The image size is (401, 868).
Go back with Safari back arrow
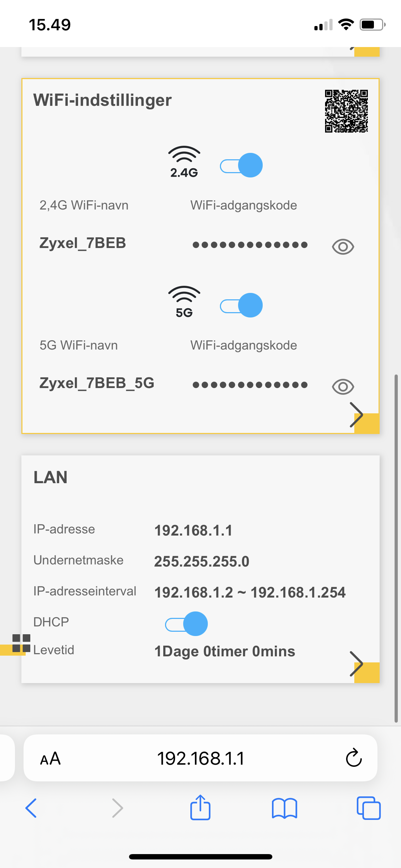[31, 808]
